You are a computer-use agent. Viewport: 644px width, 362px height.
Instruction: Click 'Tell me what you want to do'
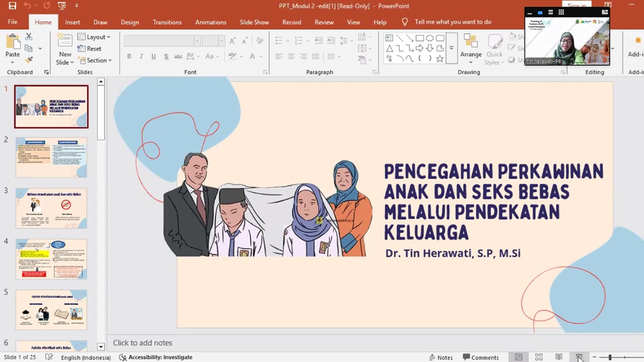(x=453, y=22)
